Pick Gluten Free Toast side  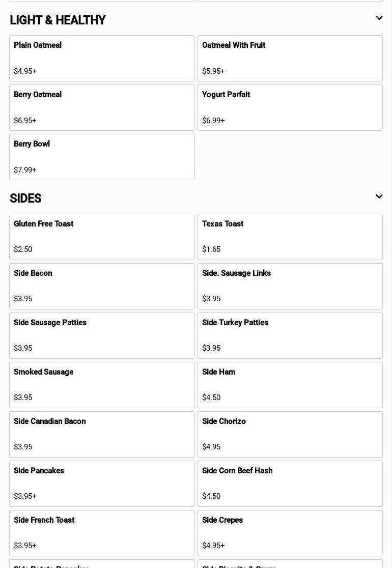click(102, 237)
